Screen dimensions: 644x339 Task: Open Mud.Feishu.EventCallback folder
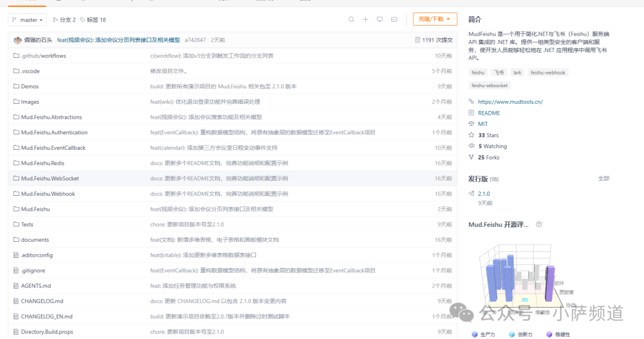[x=53, y=147]
